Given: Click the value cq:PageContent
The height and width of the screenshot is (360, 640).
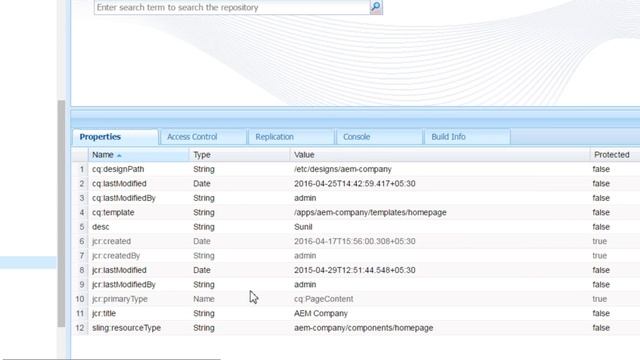Looking at the screenshot, I should pyautogui.click(x=324, y=299).
